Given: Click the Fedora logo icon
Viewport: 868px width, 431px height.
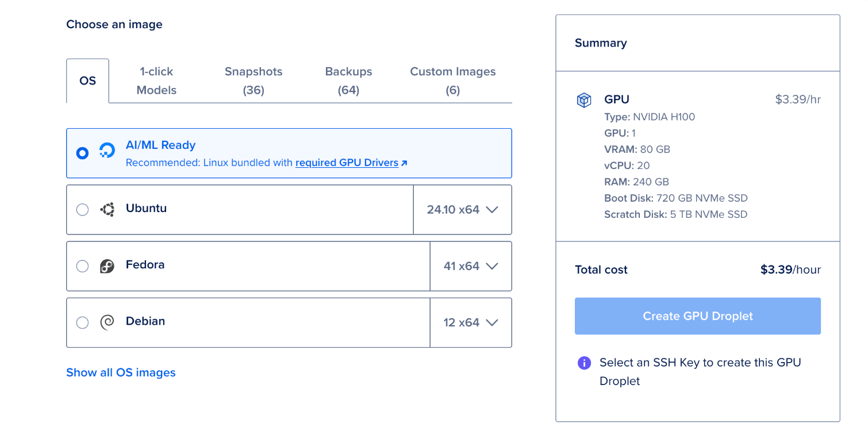Looking at the screenshot, I should coord(107,265).
